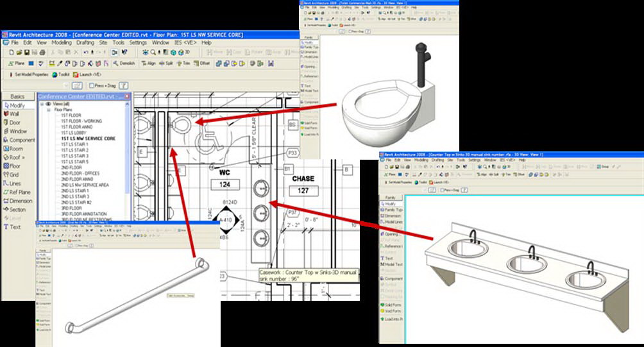Open 1ST FLOOR - WORKING view
This screenshot has height=347, width=644.
pos(81,122)
